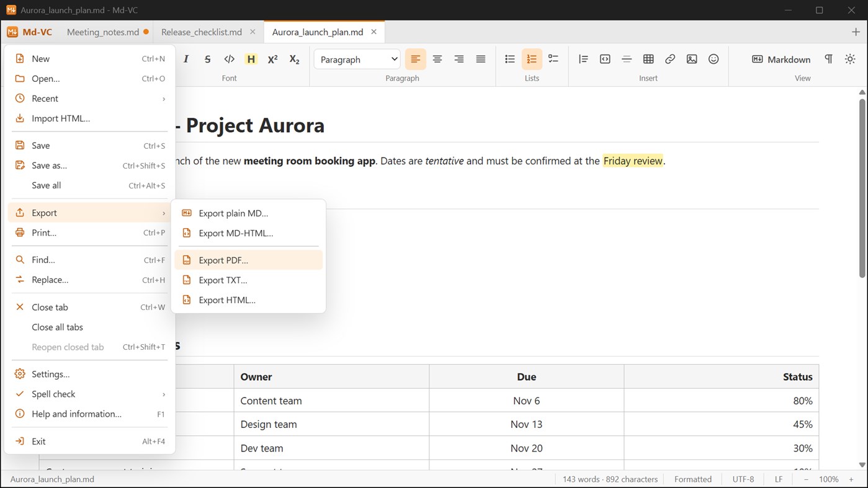
Task: Justify the paragraph text
Action: (x=481, y=60)
